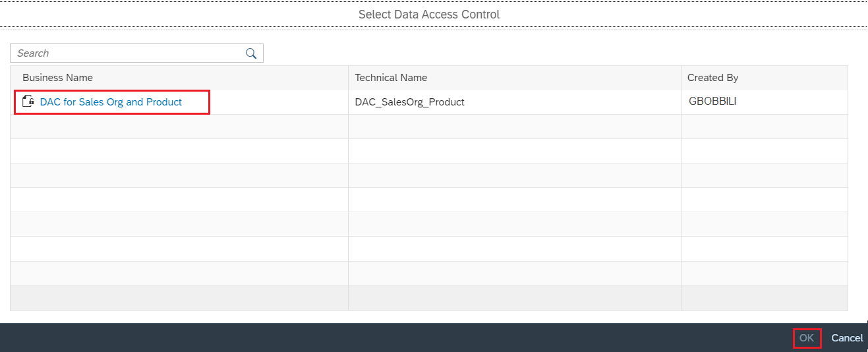The width and height of the screenshot is (868, 352).
Task: Click empty cell directly below DAC_SalesOrg_Product
Action: point(514,127)
